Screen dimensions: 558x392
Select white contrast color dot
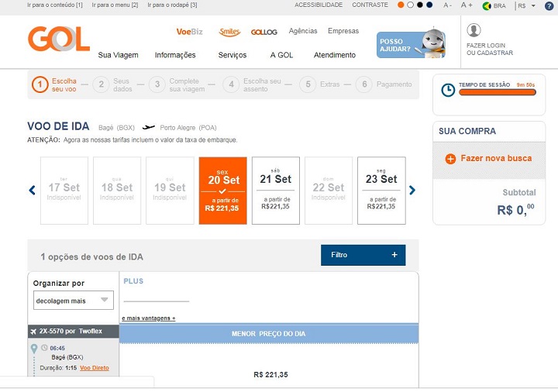(410, 5)
